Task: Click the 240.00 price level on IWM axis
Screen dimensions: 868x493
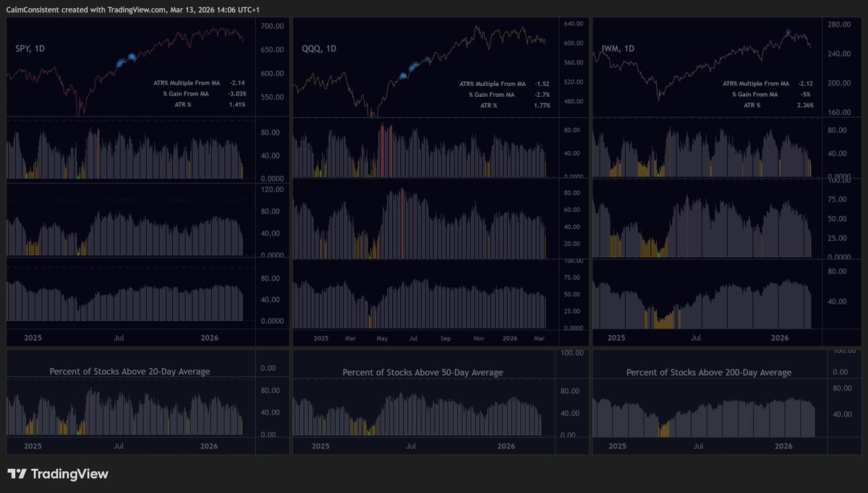Action: (x=840, y=54)
